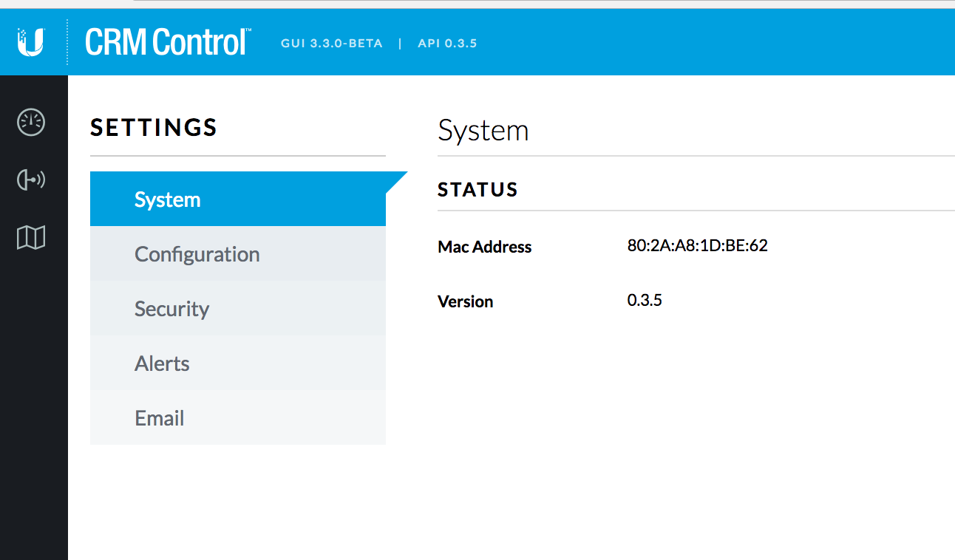Open the Alerts settings section
Screen dimensions: 955x560
pyautogui.click(x=162, y=363)
